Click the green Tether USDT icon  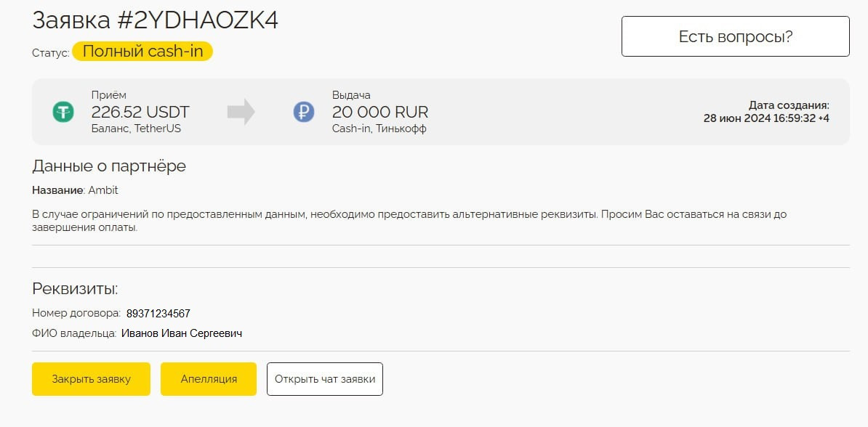[63, 112]
